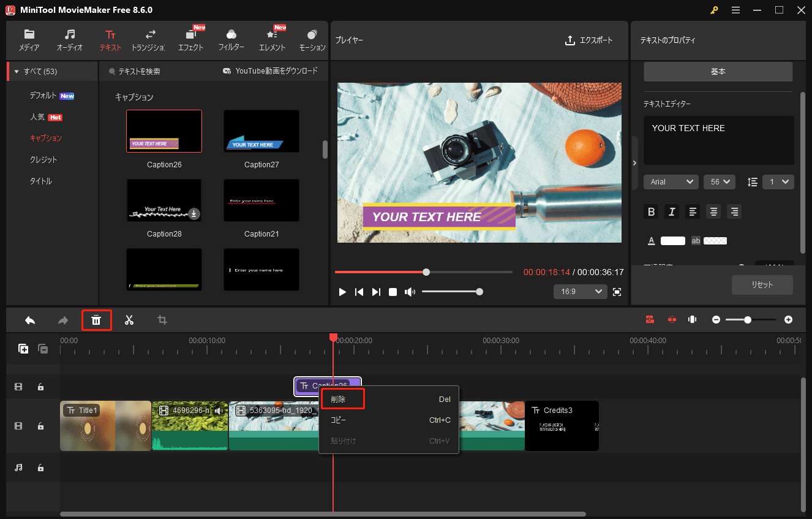This screenshot has height=519, width=812.
Task: Click the リセット button in text properties
Action: [762, 284]
